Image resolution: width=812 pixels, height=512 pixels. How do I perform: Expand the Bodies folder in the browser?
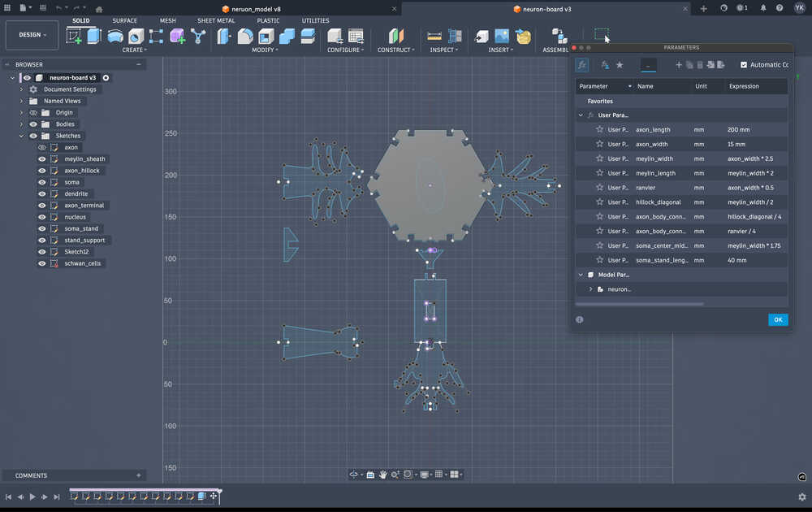tap(21, 124)
